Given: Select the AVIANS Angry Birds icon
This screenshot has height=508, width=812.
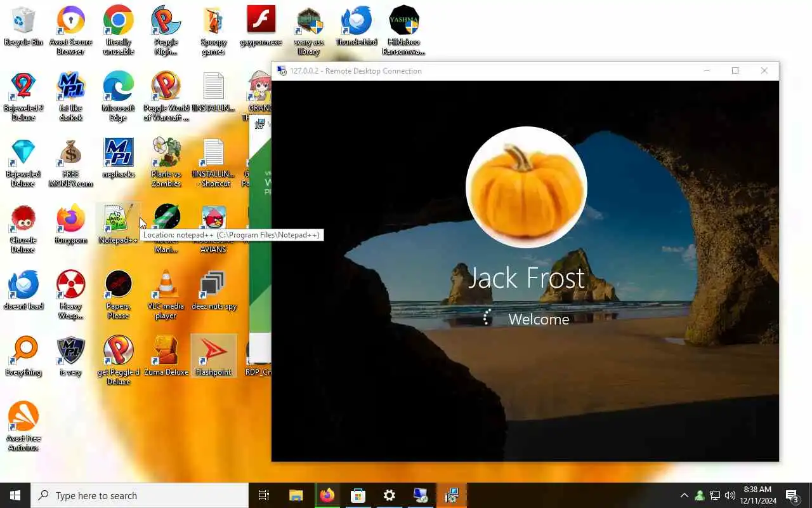Looking at the screenshot, I should 214,229.
